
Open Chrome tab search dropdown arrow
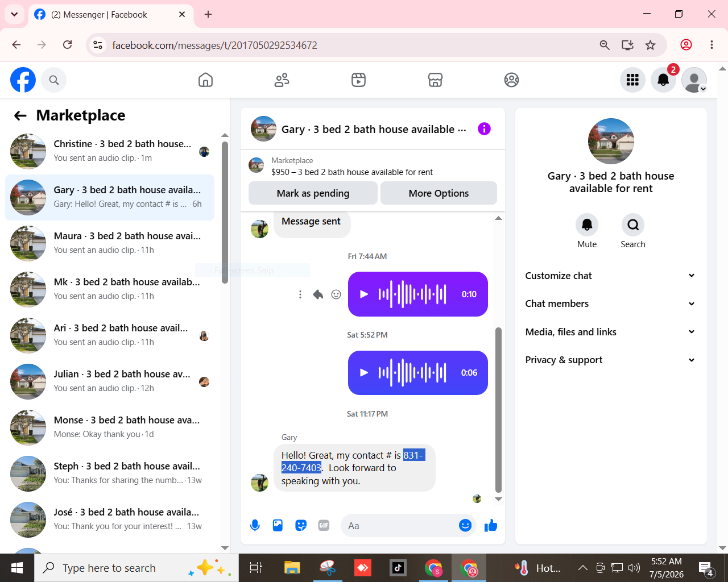tap(14, 14)
